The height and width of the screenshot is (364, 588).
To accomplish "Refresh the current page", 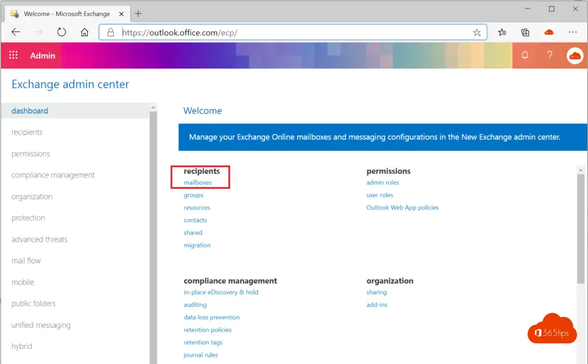I will [61, 32].
